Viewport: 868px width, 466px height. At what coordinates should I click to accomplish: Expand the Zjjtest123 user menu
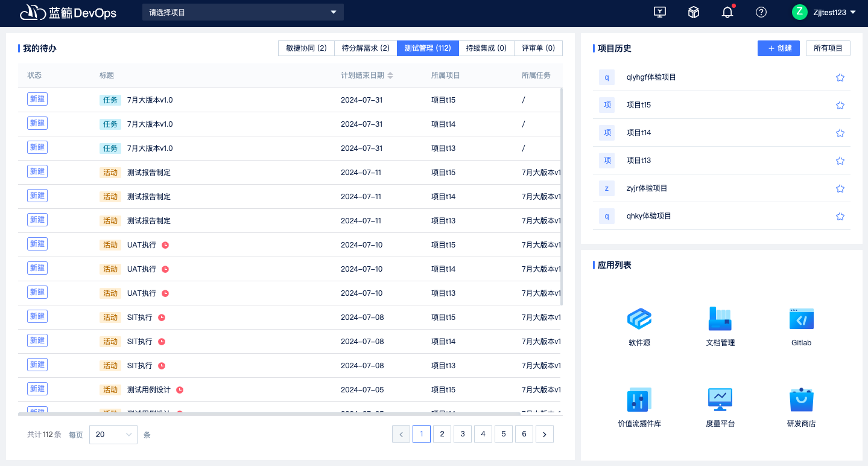click(x=834, y=12)
